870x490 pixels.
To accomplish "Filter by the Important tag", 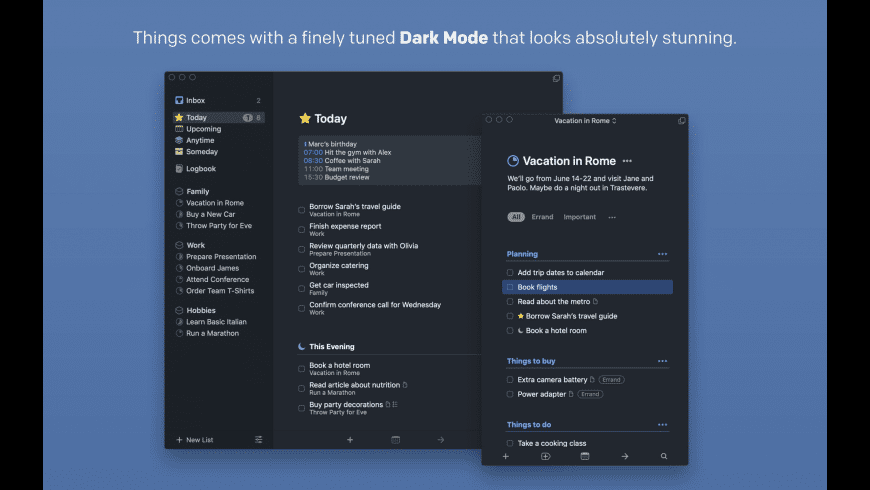I will coord(580,217).
